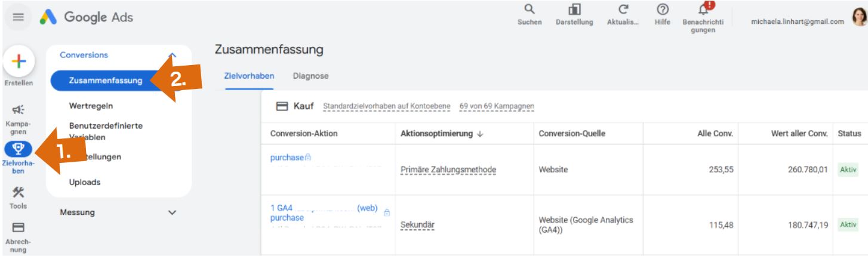Open the hamburger main menu
This screenshot has height=256, width=868.
[x=19, y=17]
